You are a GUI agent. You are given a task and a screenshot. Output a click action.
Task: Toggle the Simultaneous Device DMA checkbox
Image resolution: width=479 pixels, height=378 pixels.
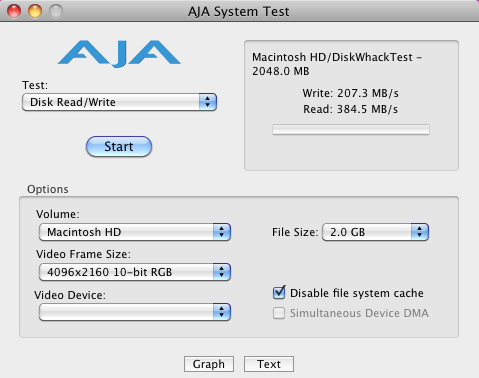point(279,313)
